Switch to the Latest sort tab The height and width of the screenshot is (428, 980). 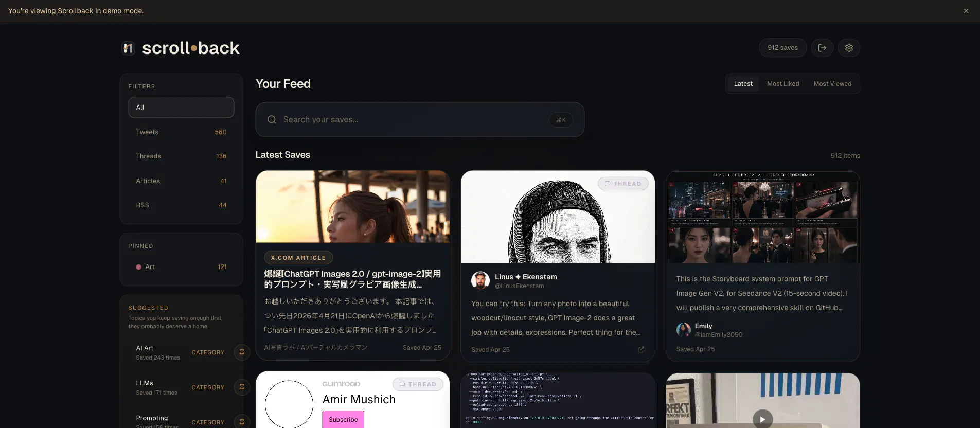click(743, 84)
